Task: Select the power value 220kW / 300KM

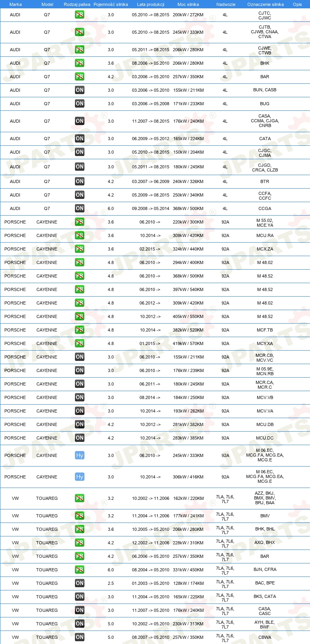Action: point(188,222)
